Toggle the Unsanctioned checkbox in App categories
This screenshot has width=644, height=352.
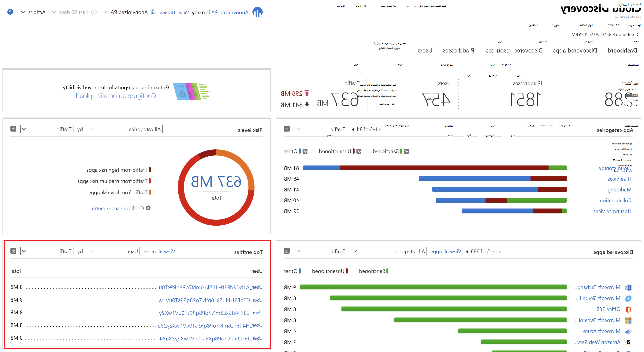coord(359,151)
